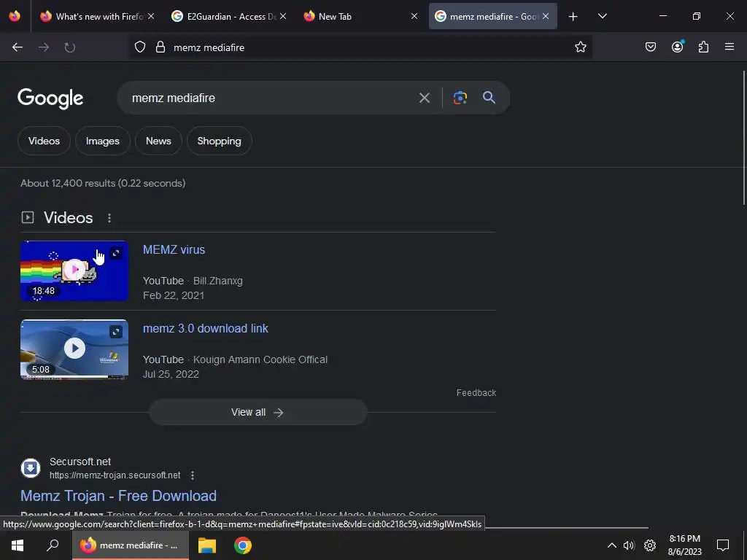The width and height of the screenshot is (747, 560).
Task: Open the MEMZ virus video link
Action: point(174,249)
